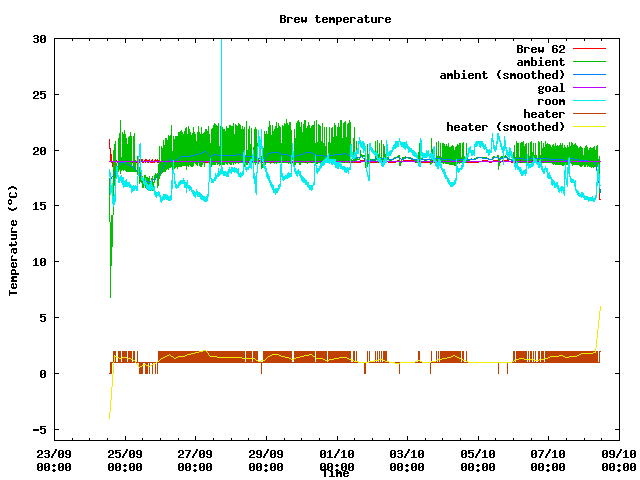Click the 10 value on the temperature axis
Viewport: 640px width, 480px height.
point(39,262)
